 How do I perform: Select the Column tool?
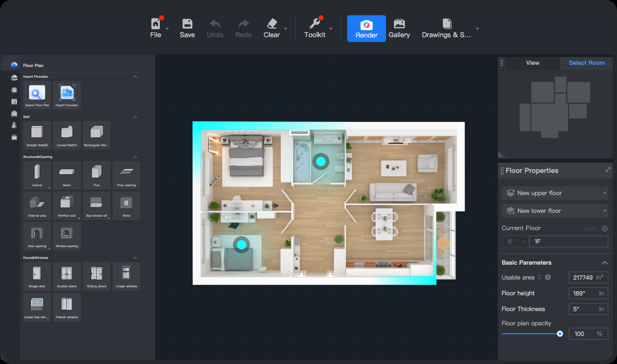37,175
